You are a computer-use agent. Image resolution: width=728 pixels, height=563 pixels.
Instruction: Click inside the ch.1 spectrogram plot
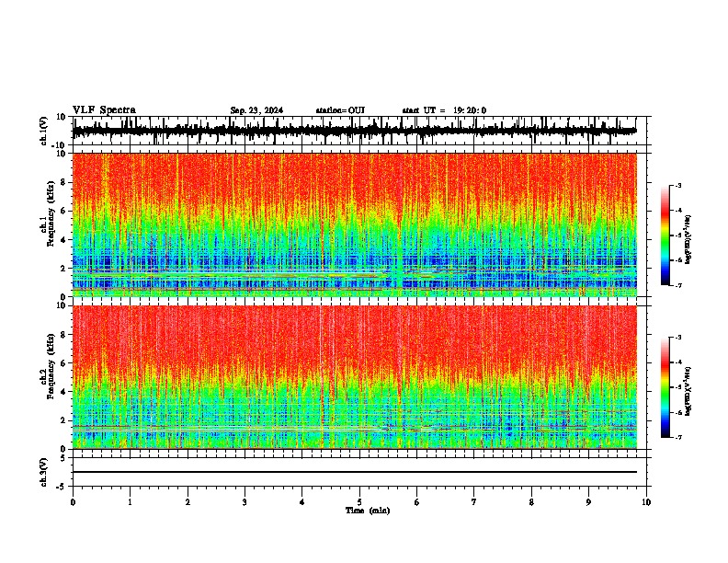tap(354, 224)
